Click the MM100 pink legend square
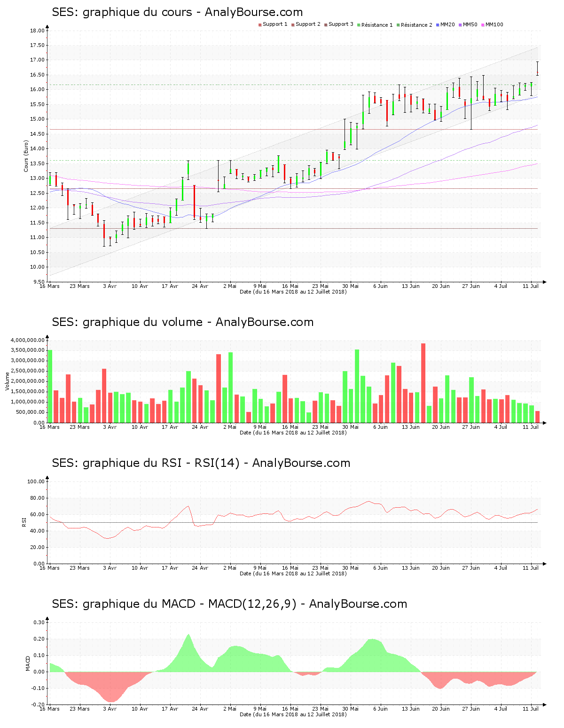Image resolution: width=564 pixels, height=728 pixels. 483,25
